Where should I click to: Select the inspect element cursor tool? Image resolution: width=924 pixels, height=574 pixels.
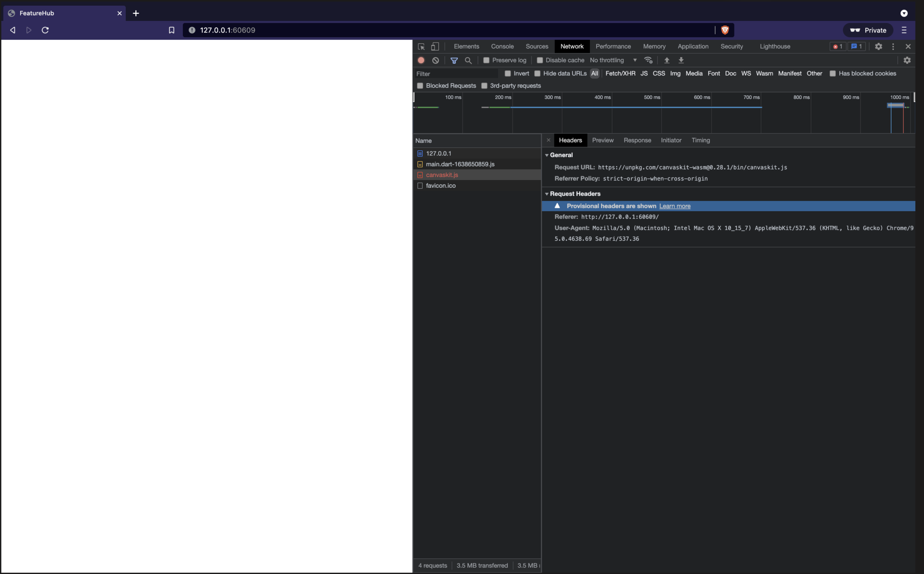(x=421, y=46)
